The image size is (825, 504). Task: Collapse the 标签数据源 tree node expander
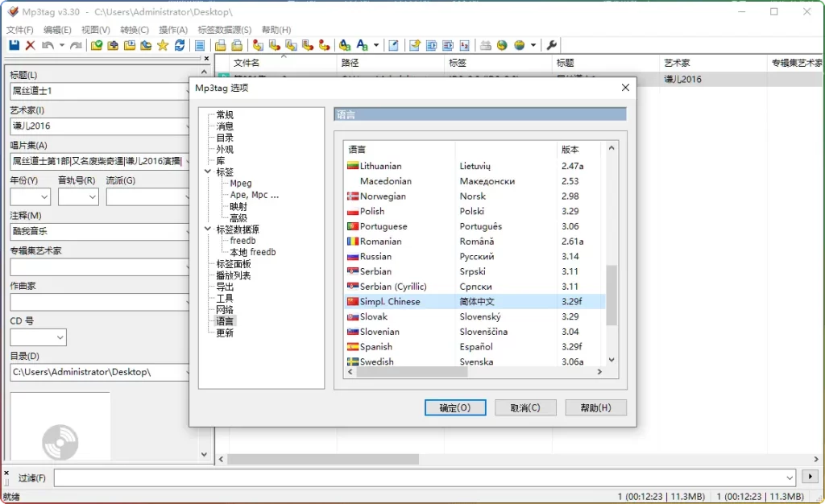(x=208, y=229)
